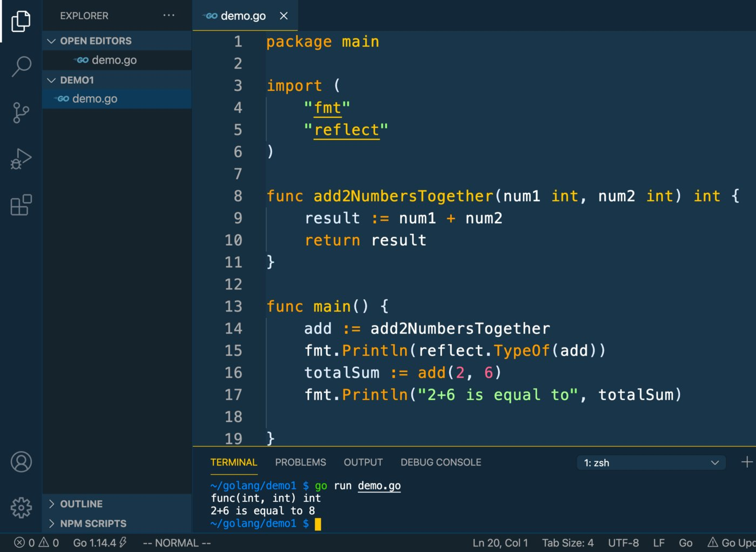Click UTF-8 encoding in status bar
Image resolution: width=756 pixels, height=552 pixels.
click(x=623, y=542)
